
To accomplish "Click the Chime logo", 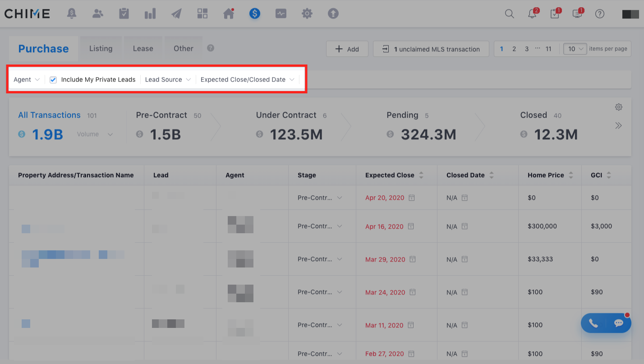I will coord(27,14).
